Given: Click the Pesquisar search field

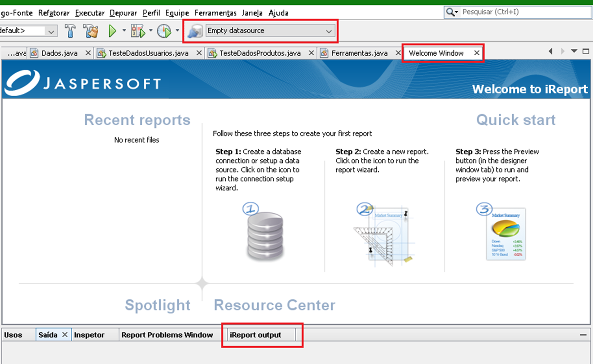Looking at the screenshot, I should coord(519,12).
